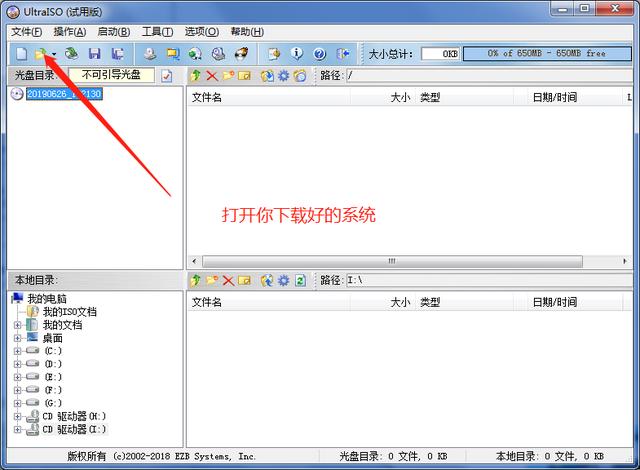Click the Help question mark icon
640x470 pixels.
(x=320, y=53)
